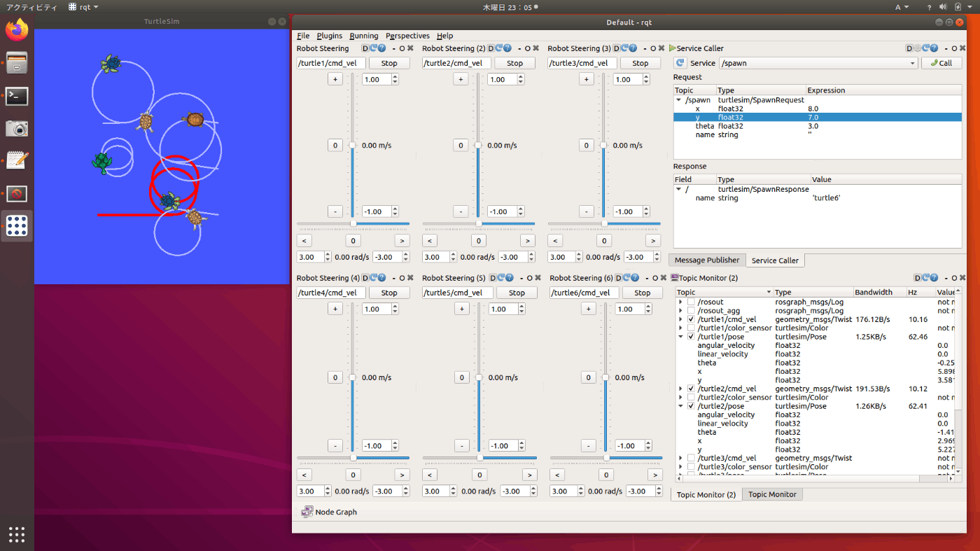Open help for Robot Steering (2) plugin

tap(507, 48)
